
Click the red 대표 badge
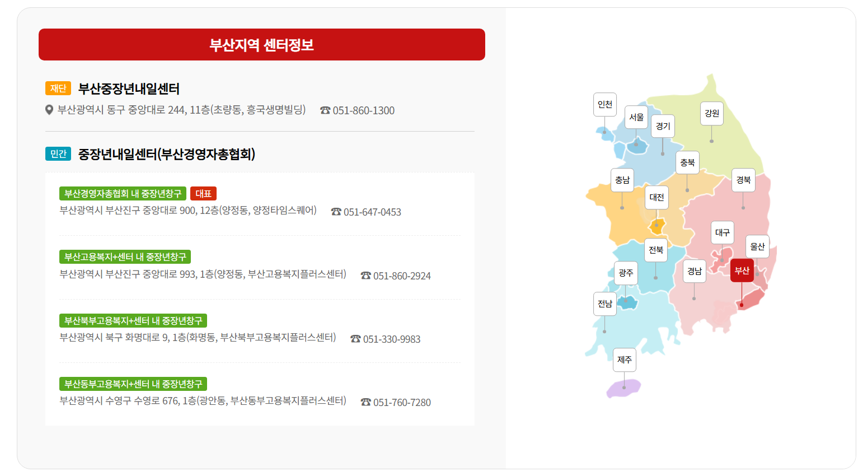[203, 194]
